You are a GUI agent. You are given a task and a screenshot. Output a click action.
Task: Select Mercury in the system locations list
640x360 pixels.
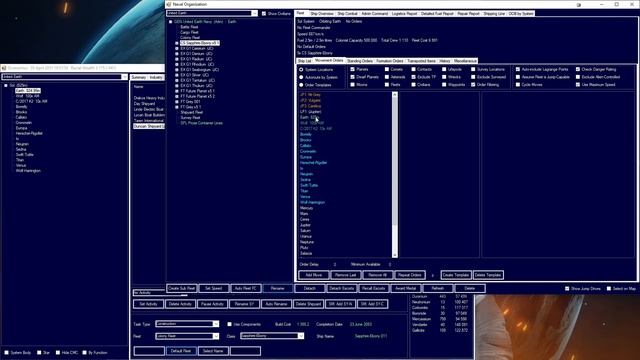pos(306,208)
